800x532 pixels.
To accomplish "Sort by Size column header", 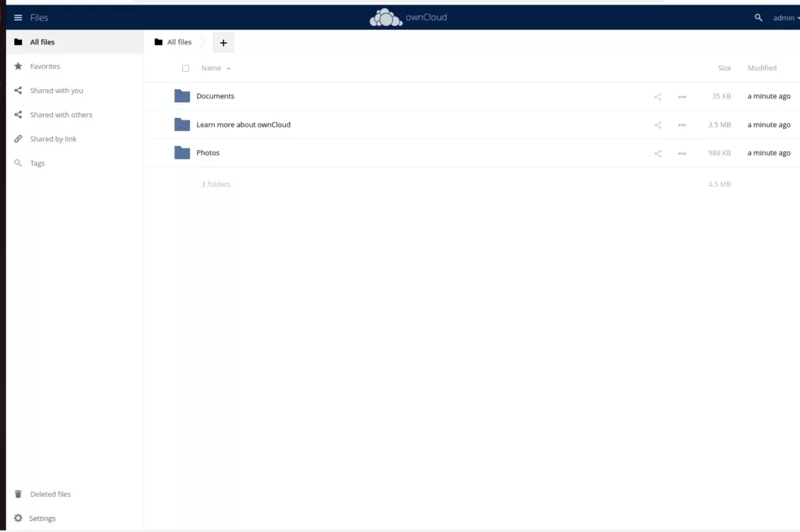I will [724, 68].
